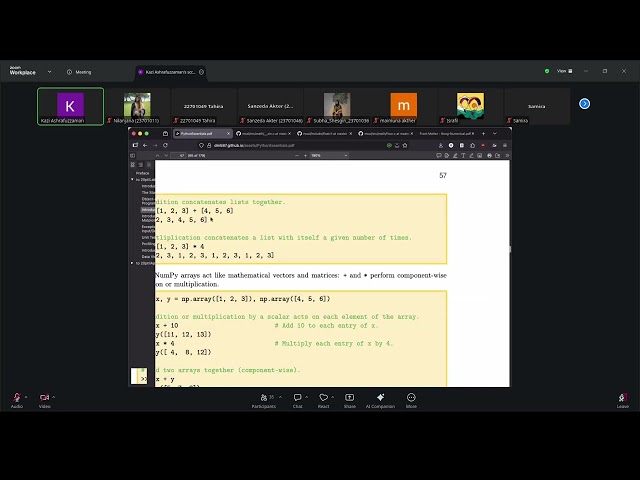Screen dimensions: 640x480
Task: Click the Video camera icon
Action: click(x=44, y=398)
